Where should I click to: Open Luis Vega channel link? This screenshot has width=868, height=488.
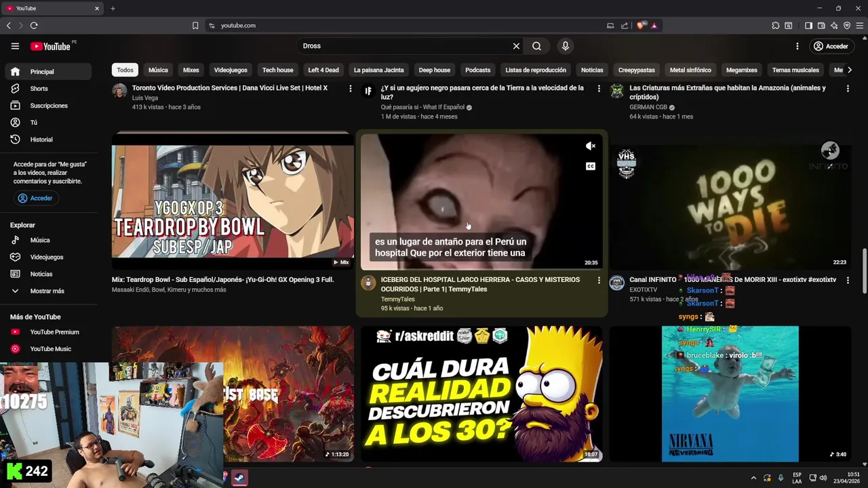tap(145, 98)
